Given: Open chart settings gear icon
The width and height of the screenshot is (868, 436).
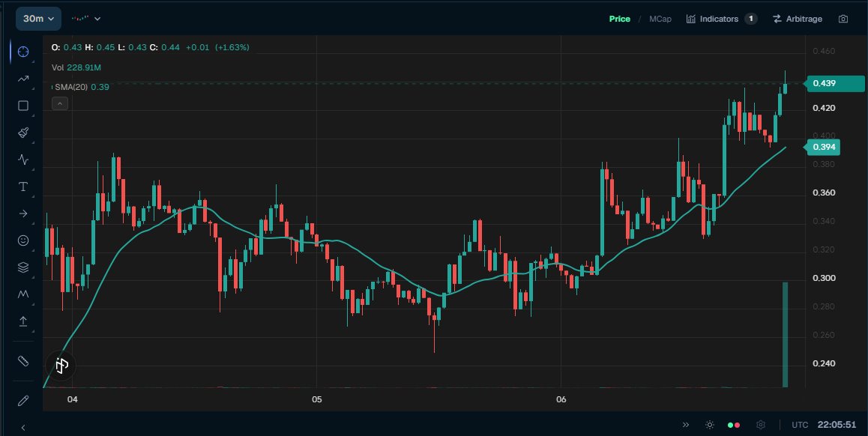Looking at the screenshot, I should tap(761, 425).
